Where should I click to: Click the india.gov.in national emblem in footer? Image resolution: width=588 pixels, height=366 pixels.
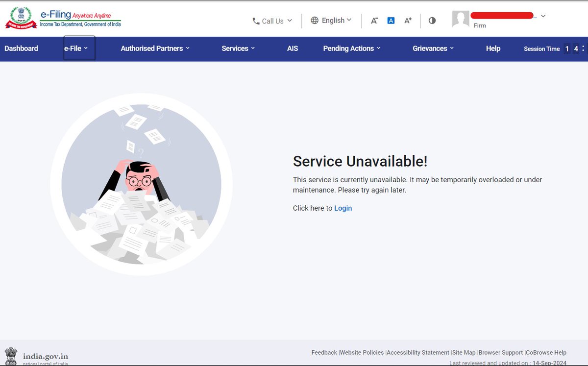[11, 356]
